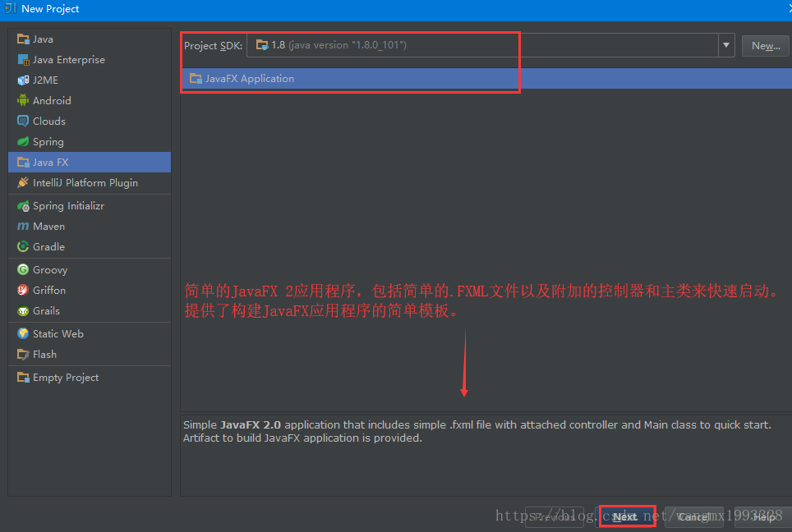
Task: Click the Gradle icon
Action: click(23, 247)
